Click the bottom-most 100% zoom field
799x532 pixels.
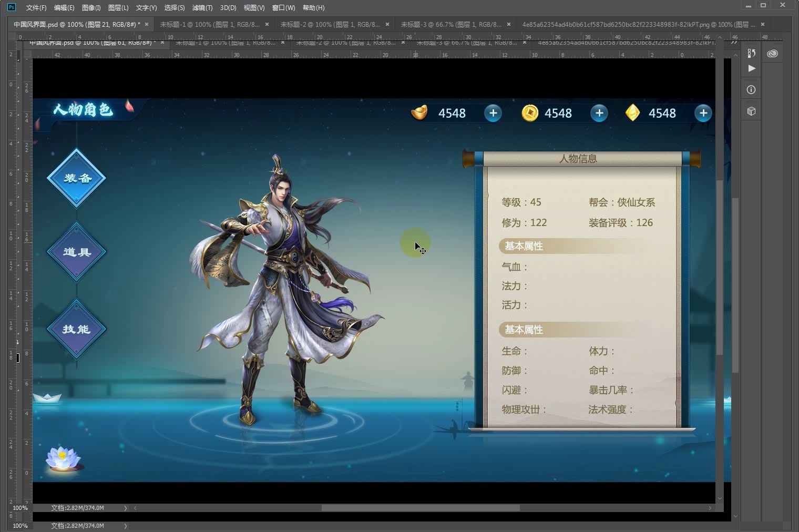point(20,526)
